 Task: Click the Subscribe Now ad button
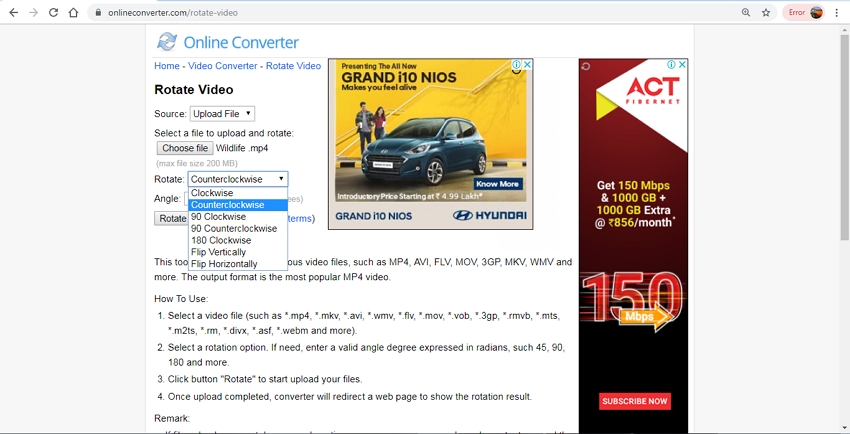634,401
